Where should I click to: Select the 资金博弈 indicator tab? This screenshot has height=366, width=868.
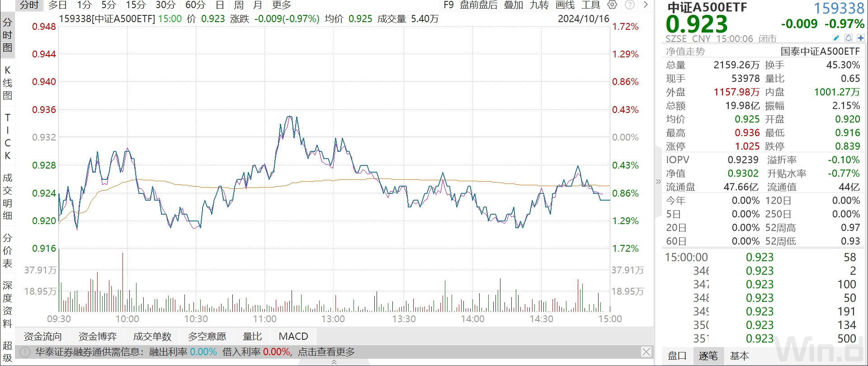coord(97,336)
